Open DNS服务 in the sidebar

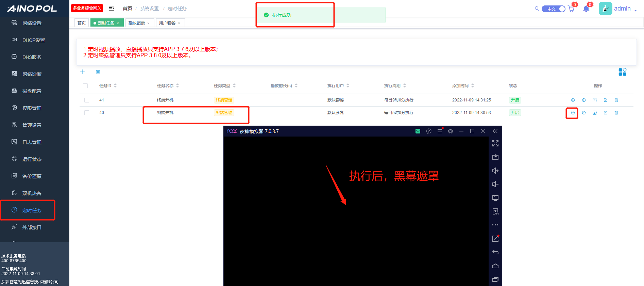[x=35, y=57]
